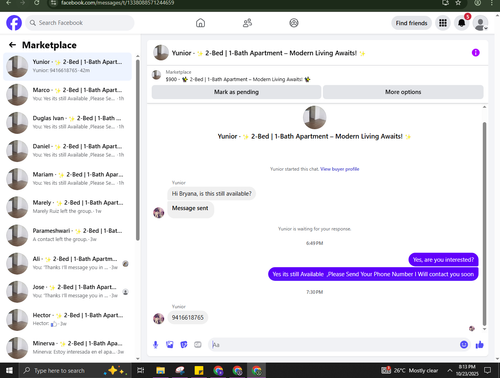Open the weather widget showing 26°C
Viewport: 500px width, 378px height.
pyautogui.click(x=410, y=370)
